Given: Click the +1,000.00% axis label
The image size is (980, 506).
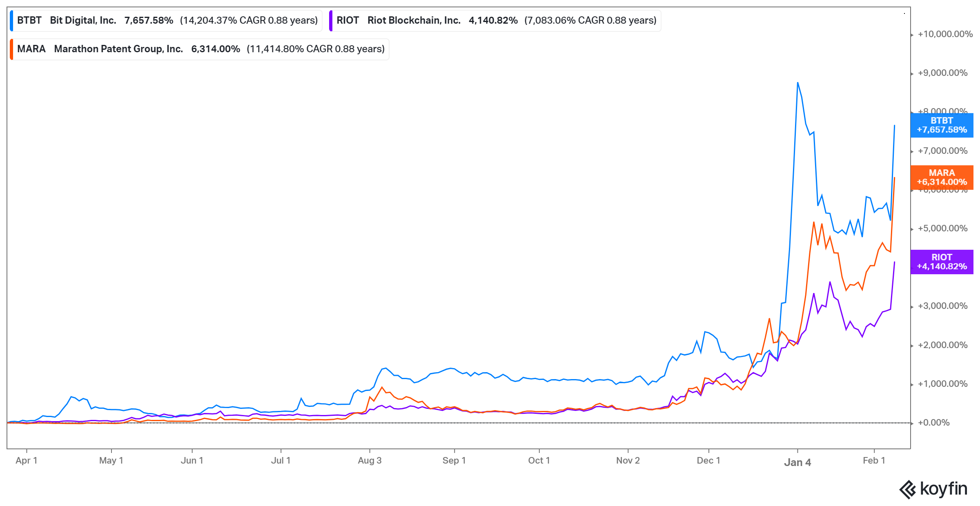Looking at the screenshot, I should (x=942, y=384).
